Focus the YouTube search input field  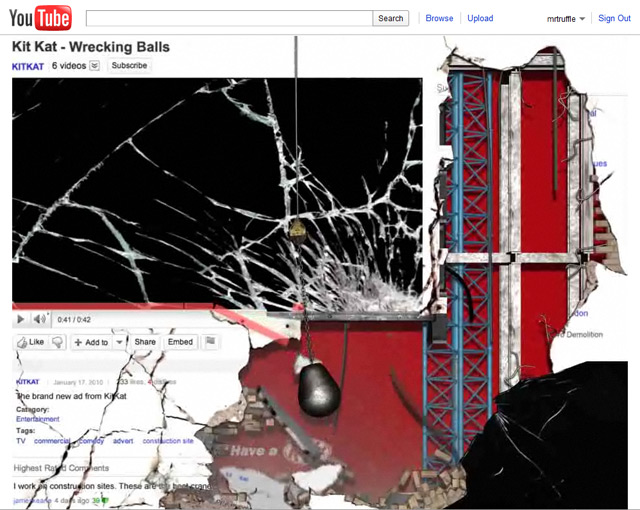coord(229,18)
